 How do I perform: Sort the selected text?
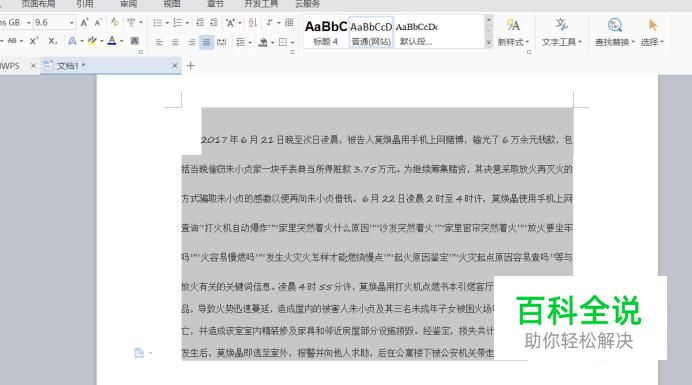click(x=252, y=23)
